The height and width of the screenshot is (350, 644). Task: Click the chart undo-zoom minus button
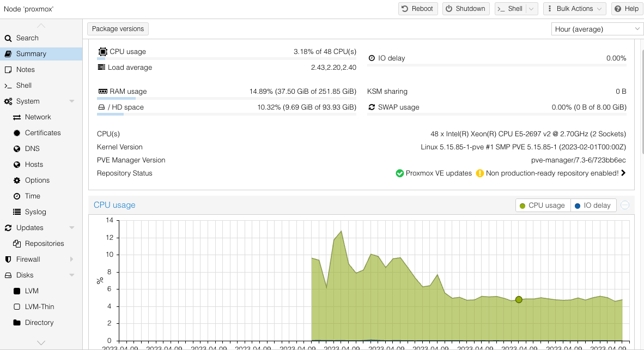tap(625, 206)
